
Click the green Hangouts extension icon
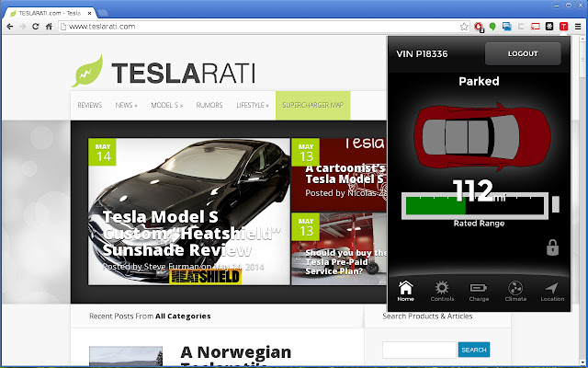tap(492, 27)
